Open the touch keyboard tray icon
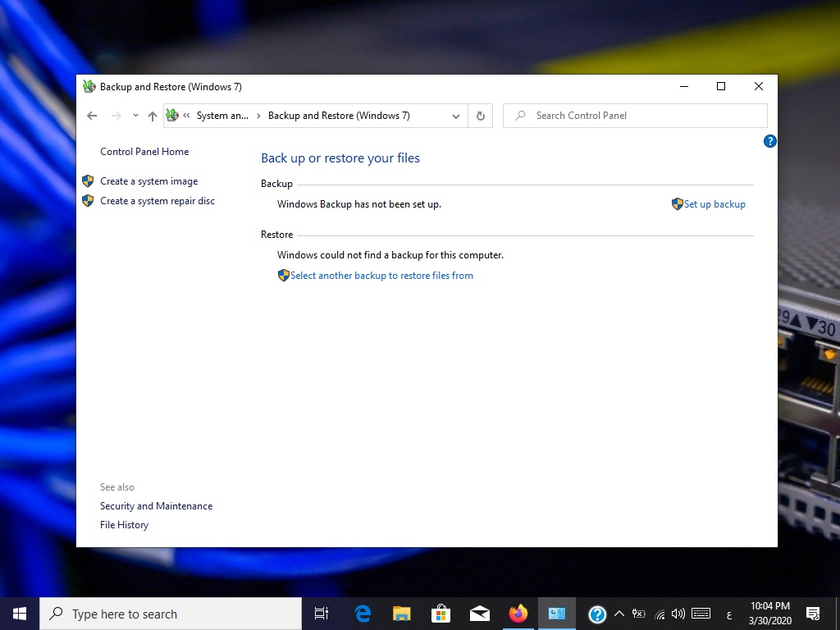 tap(701, 614)
